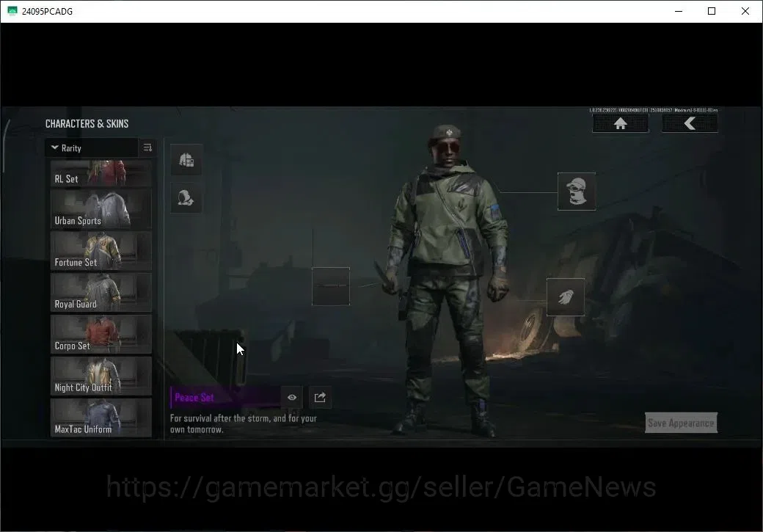Viewport: 763px width, 532px height.
Task: Click the Characters & Skins heading
Action: [x=87, y=123]
